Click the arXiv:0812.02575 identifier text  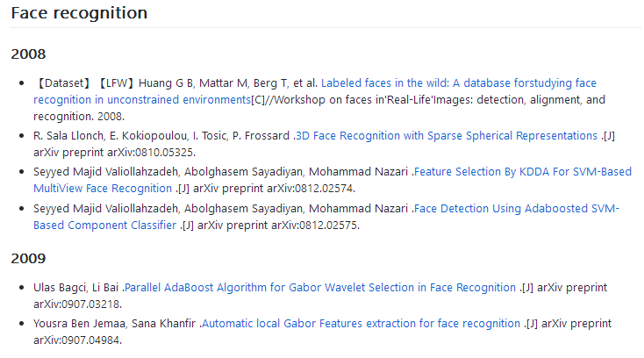point(314,226)
